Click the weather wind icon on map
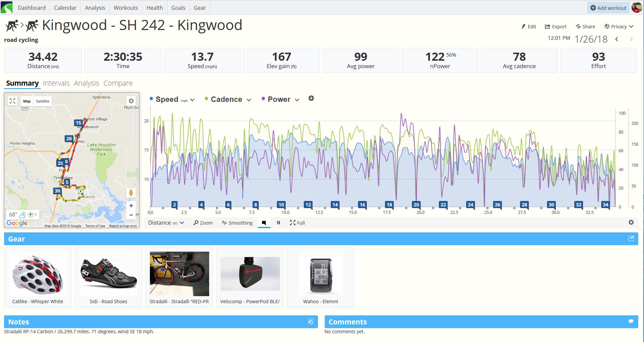 click(x=32, y=215)
